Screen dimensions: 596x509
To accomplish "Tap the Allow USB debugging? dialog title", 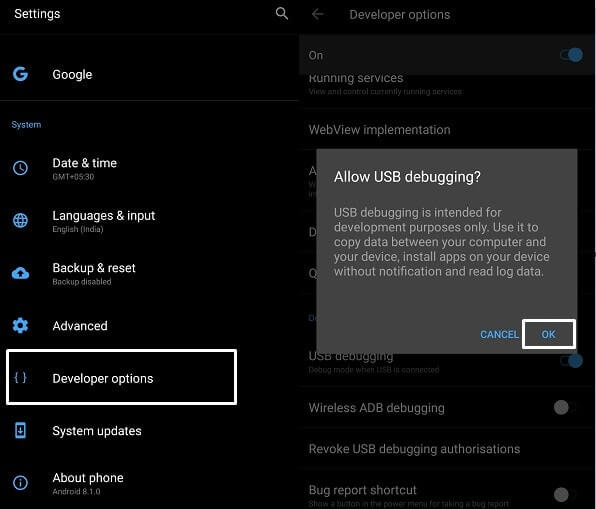I will point(407,177).
